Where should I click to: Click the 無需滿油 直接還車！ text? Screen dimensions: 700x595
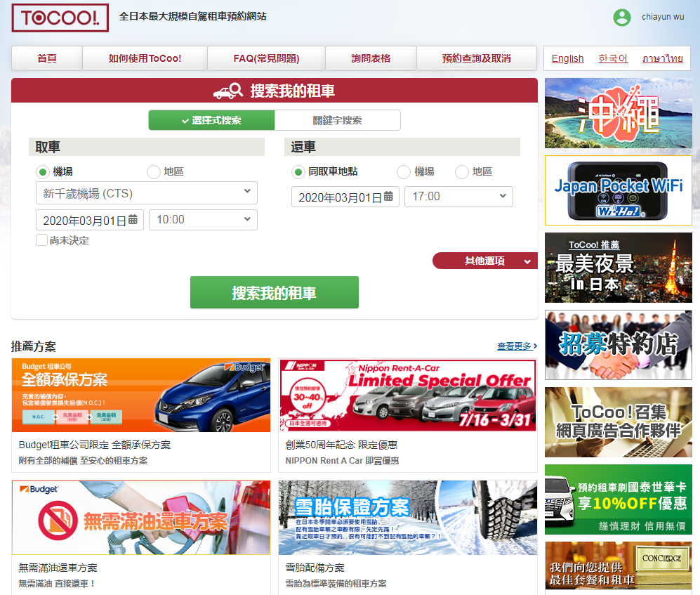[x=57, y=583]
